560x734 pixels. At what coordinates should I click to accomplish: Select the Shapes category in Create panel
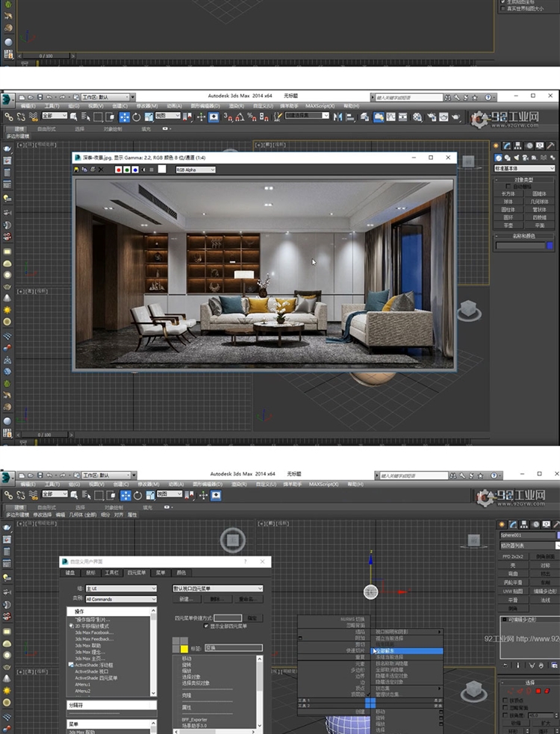[x=508, y=158]
